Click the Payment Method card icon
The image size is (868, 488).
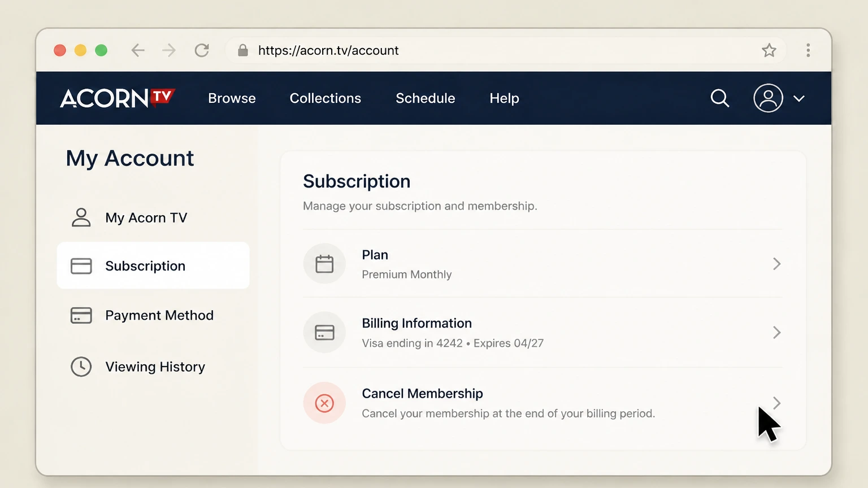coord(81,315)
